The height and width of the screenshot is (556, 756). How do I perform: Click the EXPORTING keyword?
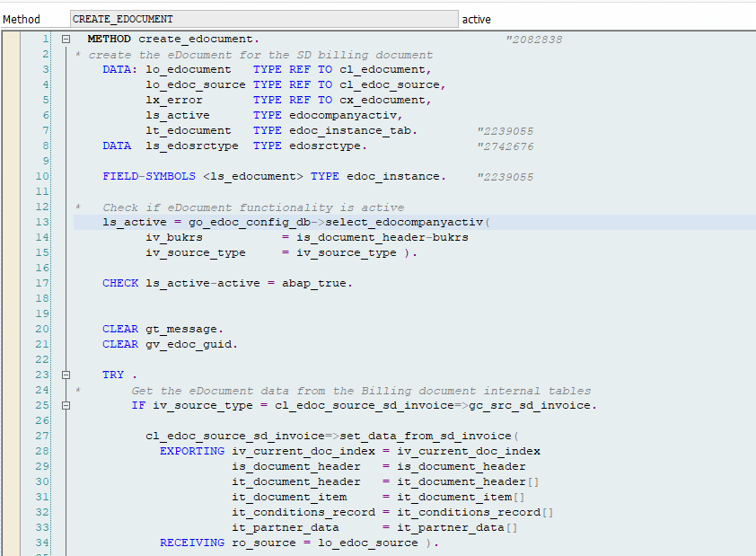tap(192, 451)
